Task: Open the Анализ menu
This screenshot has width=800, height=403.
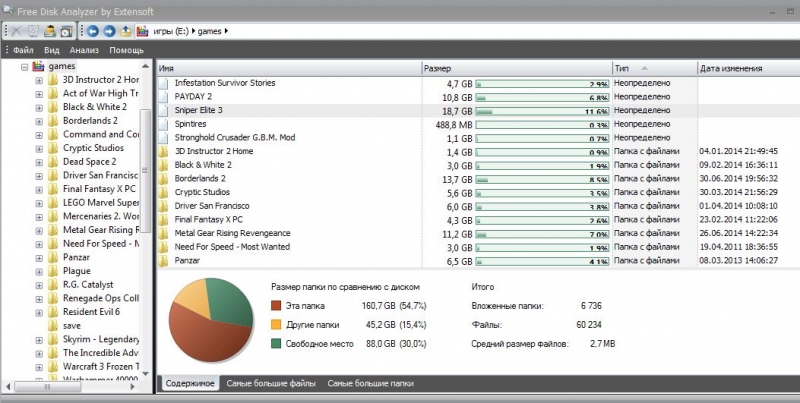Action: tap(84, 50)
